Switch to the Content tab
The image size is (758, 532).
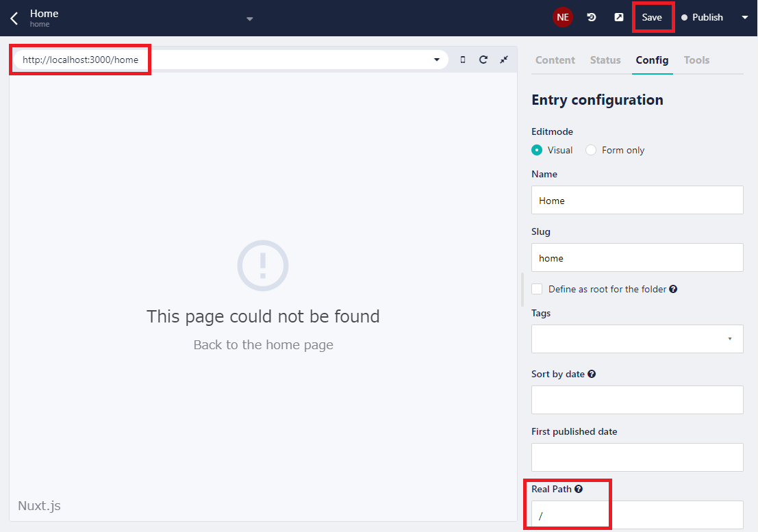pos(555,60)
